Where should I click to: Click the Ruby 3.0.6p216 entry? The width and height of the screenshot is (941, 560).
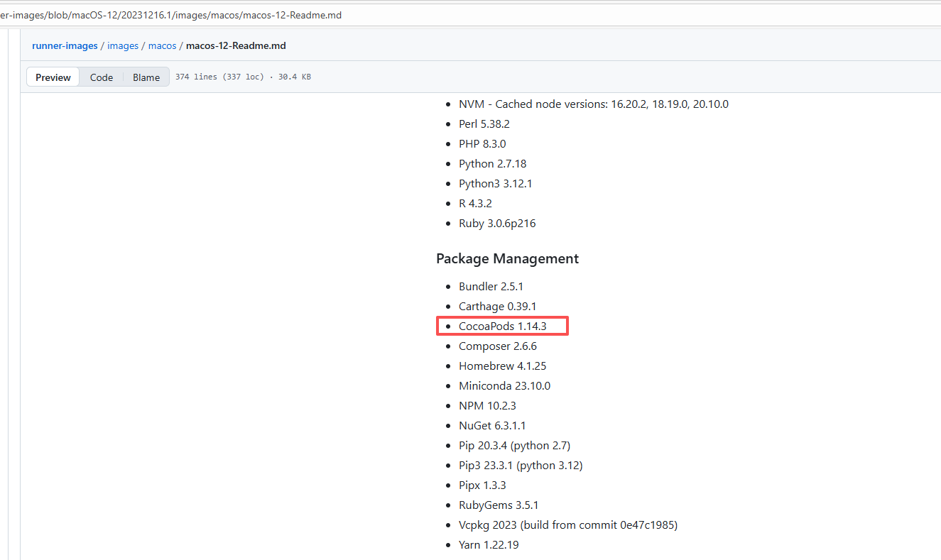click(497, 223)
